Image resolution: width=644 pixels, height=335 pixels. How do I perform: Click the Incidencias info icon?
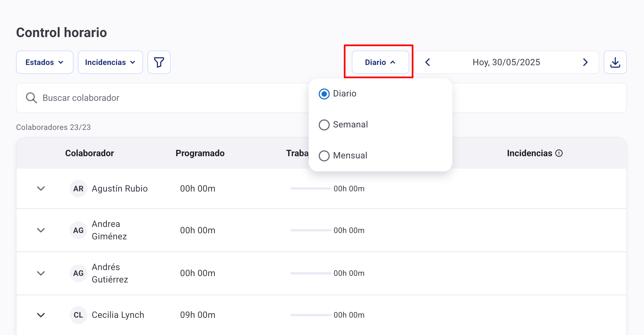[x=559, y=153]
